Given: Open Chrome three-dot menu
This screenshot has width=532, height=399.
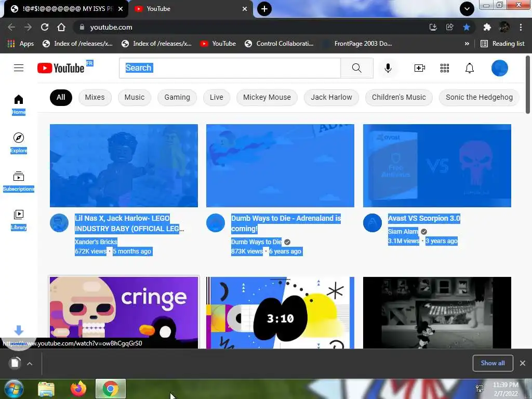Looking at the screenshot, I should coord(521,27).
